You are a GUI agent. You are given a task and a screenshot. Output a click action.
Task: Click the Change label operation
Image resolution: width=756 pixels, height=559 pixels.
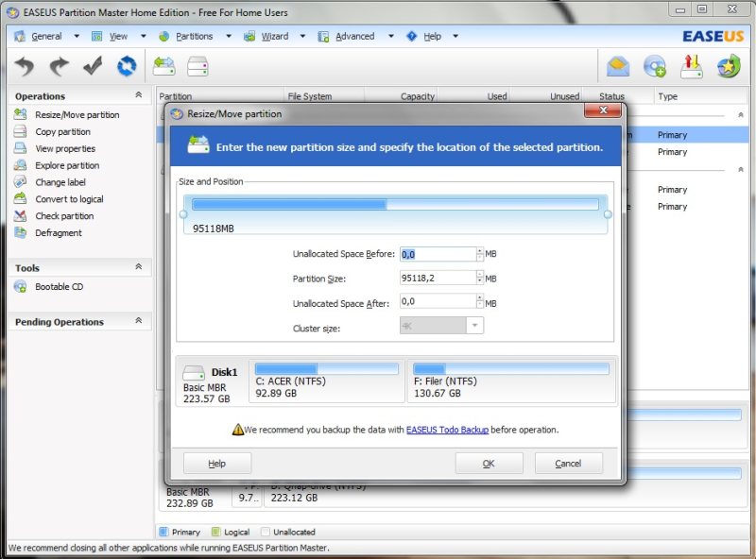click(x=60, y=182)
